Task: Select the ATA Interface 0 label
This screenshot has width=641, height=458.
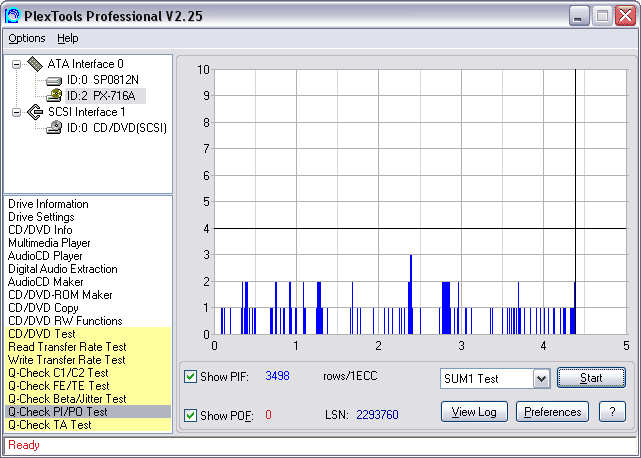Action: point(85,64)
